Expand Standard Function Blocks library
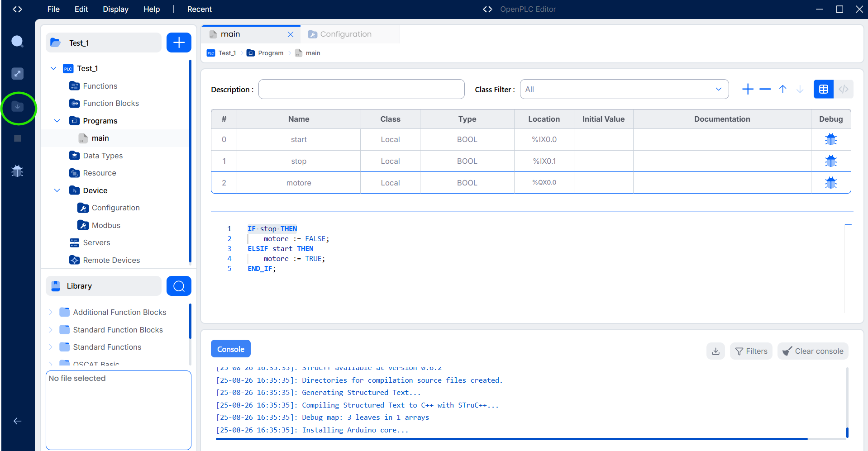868x451 pixels. [x=51, y=330]
